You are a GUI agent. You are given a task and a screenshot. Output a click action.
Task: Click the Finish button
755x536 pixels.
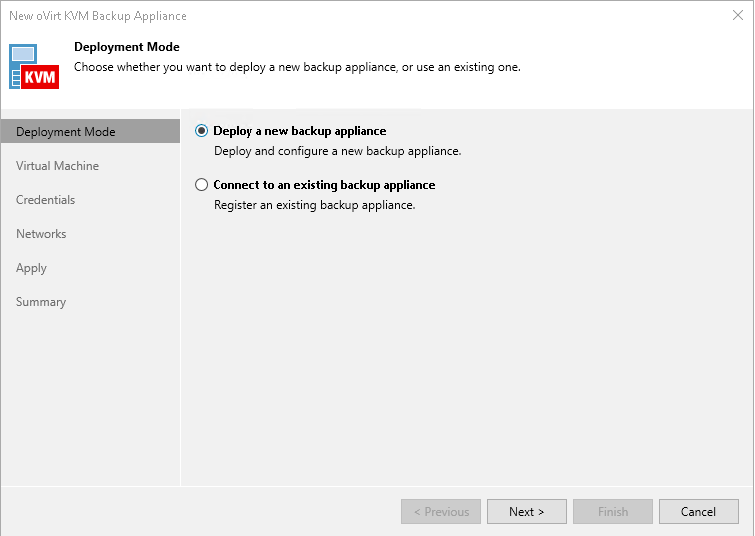(613, 512)
